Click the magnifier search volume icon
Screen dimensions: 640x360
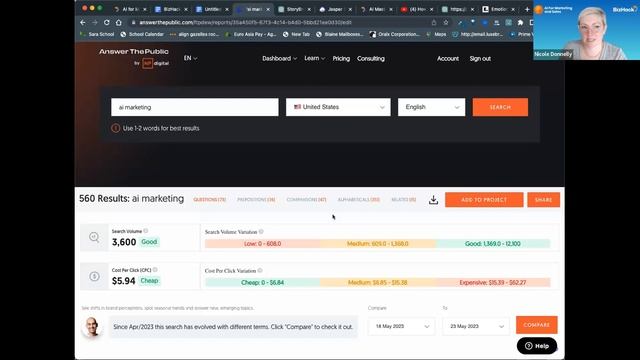(x=94, y=237)
